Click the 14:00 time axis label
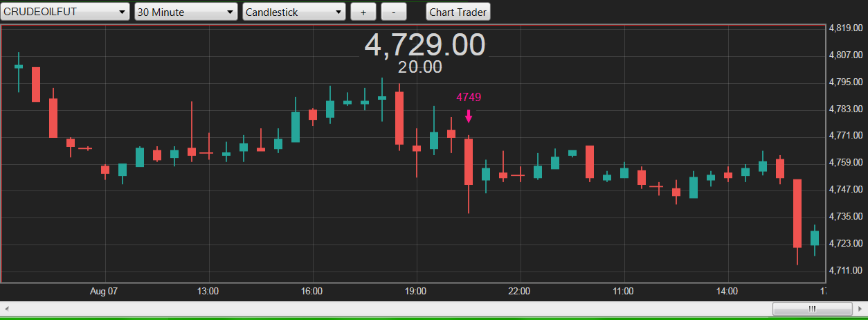The image size is (868, 320). (727, 292)
